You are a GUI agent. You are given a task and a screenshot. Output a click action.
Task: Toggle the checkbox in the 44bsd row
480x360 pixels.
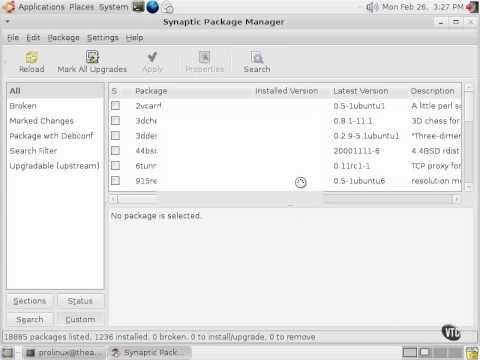[115, 151]
